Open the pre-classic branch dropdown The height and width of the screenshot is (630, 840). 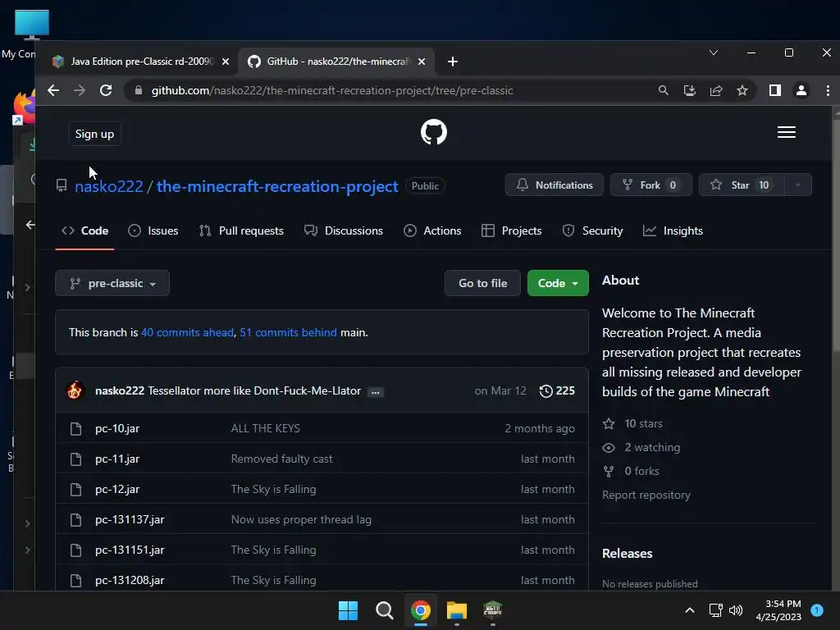[x=112, y=283]
